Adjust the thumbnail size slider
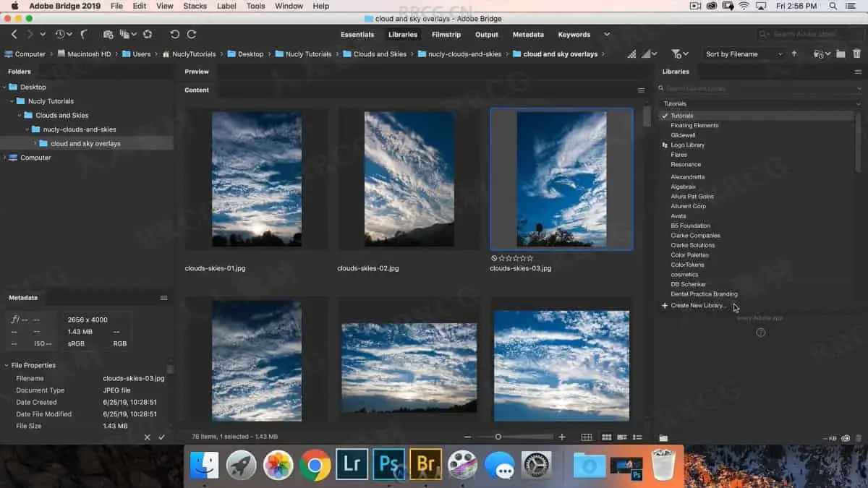The width and height of the screenshot is (868, 488). point(498,437)
